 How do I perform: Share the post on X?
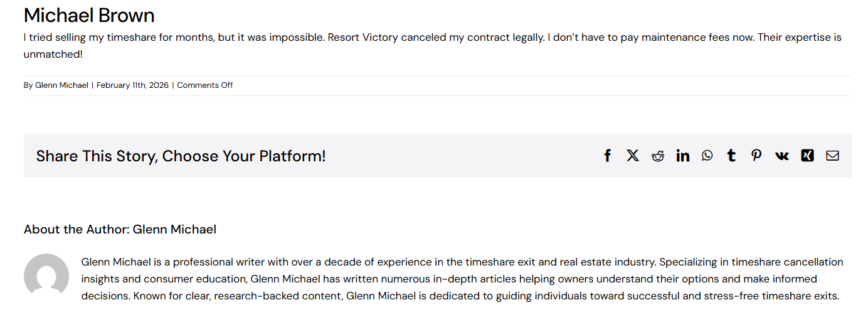[x=633, y=156]
